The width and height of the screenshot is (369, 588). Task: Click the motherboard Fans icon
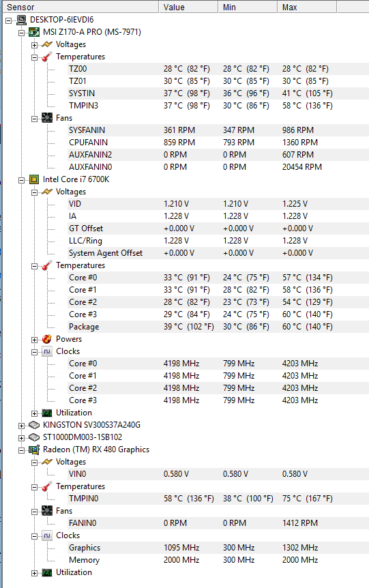[47, 118]
